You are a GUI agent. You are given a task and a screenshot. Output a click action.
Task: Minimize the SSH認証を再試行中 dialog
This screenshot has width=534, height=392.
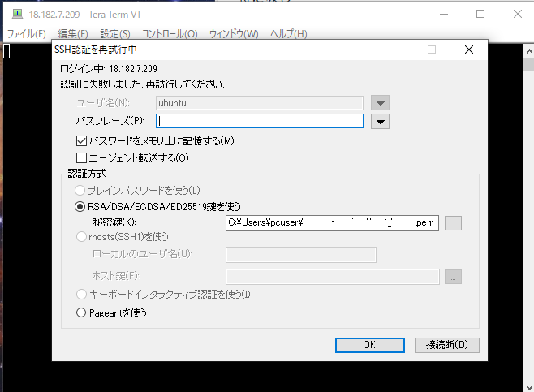click(x=395, y=50)
